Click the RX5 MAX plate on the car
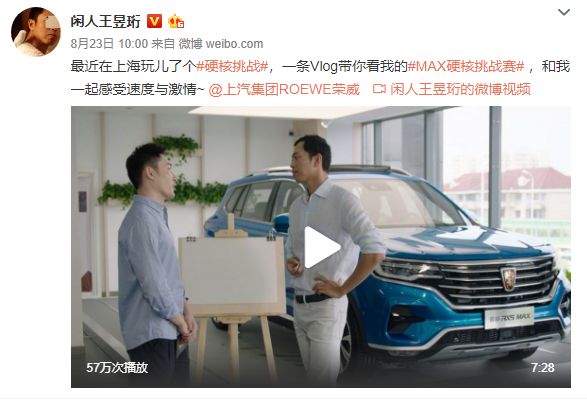 [x=509, y=318]
